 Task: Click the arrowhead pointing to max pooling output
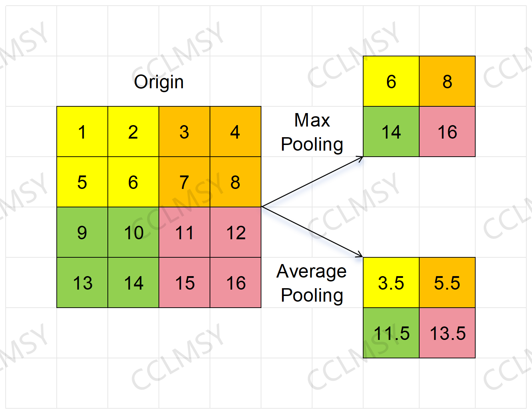360,158
